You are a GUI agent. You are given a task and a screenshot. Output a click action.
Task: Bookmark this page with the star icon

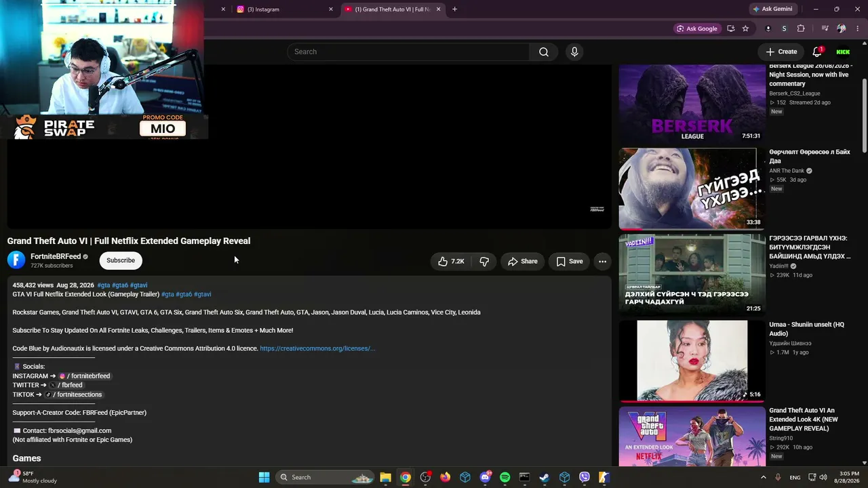coord(745,28)
